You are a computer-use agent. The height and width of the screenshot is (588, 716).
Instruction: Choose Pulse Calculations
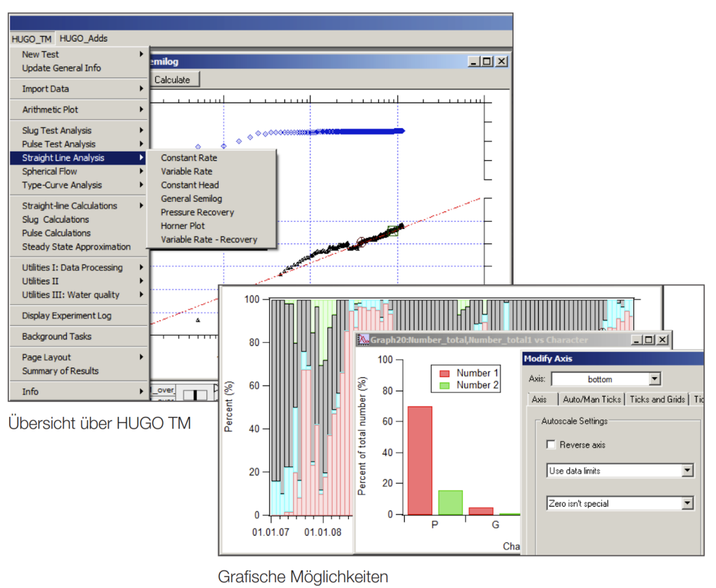pos(79,233)
